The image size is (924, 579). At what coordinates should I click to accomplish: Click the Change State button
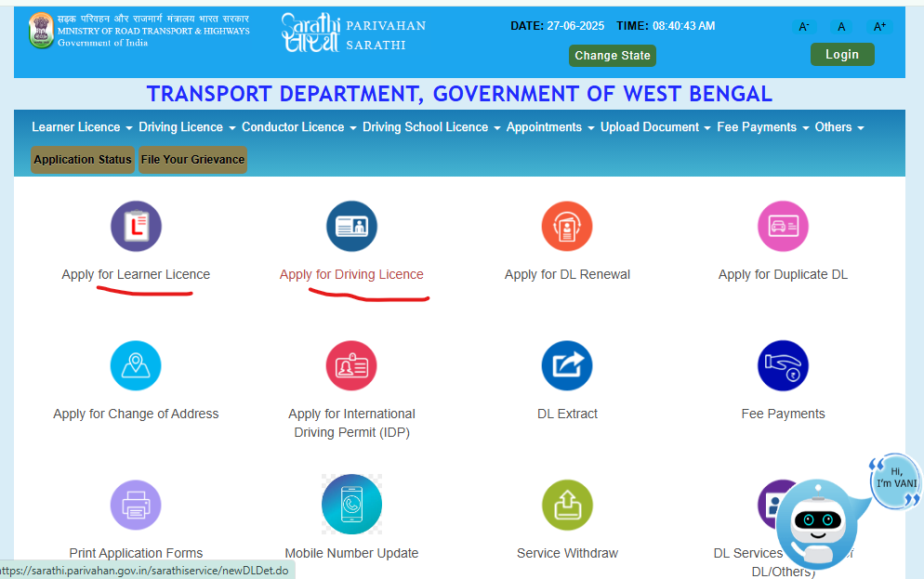point(613,56)
